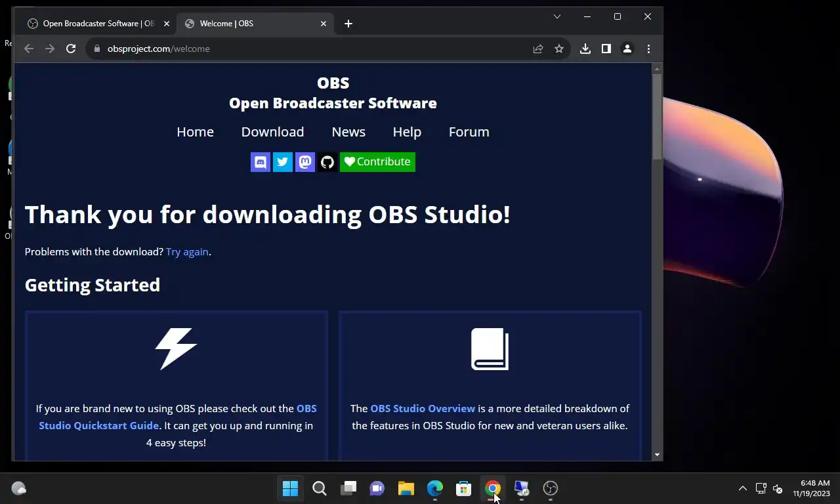
Task: Open the OBS Studio Overview link
Action: point(423,408)
